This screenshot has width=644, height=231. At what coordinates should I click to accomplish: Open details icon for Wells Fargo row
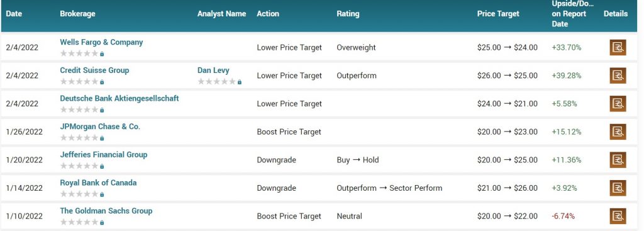coord(618,48)
